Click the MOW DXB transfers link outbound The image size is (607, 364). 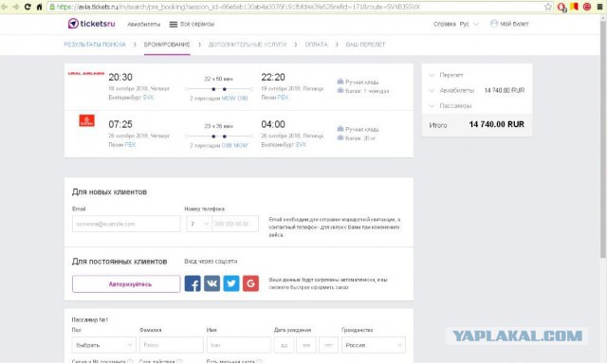click(x=234, y=99)
